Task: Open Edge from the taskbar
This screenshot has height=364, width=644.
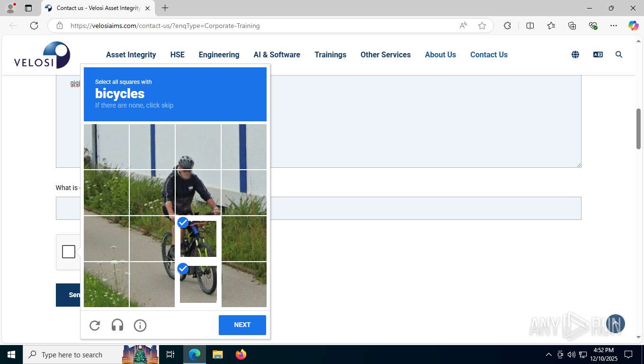Action: click(x=195, y=355)
